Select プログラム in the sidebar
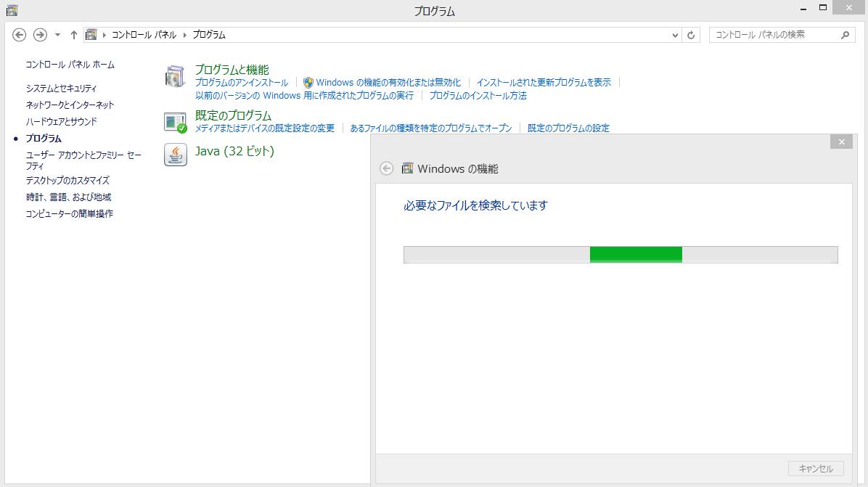The image size is (868, 487). pos(44,139)
